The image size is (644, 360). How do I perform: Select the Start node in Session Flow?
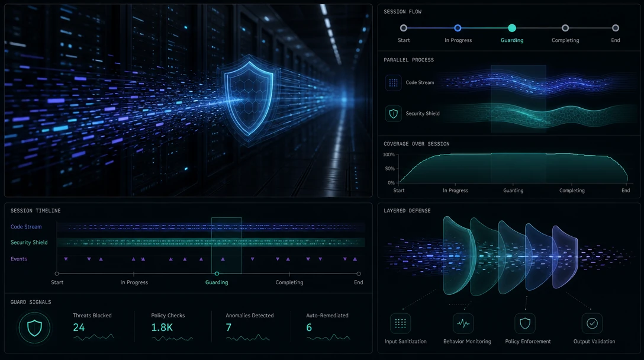pos(403,28)
